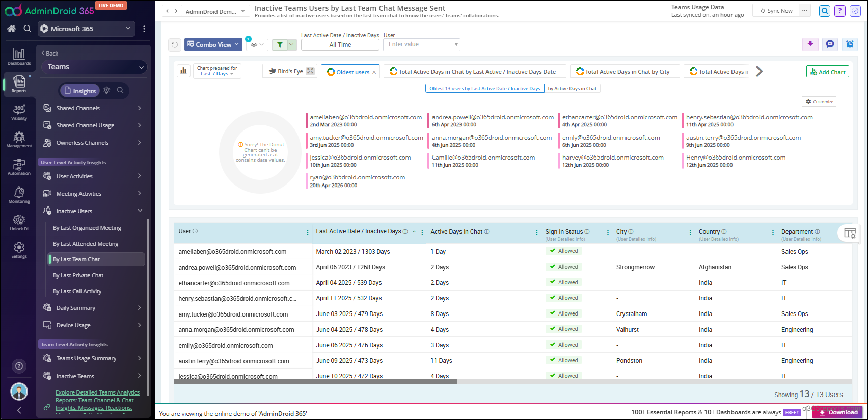Click the pink Download button
The image size is (868, 420).
837,412
